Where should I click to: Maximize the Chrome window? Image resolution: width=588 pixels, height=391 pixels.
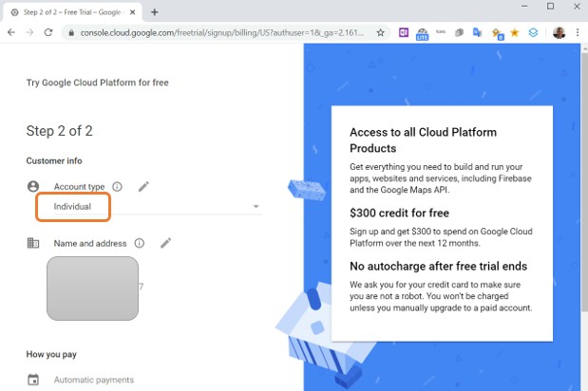551,7
